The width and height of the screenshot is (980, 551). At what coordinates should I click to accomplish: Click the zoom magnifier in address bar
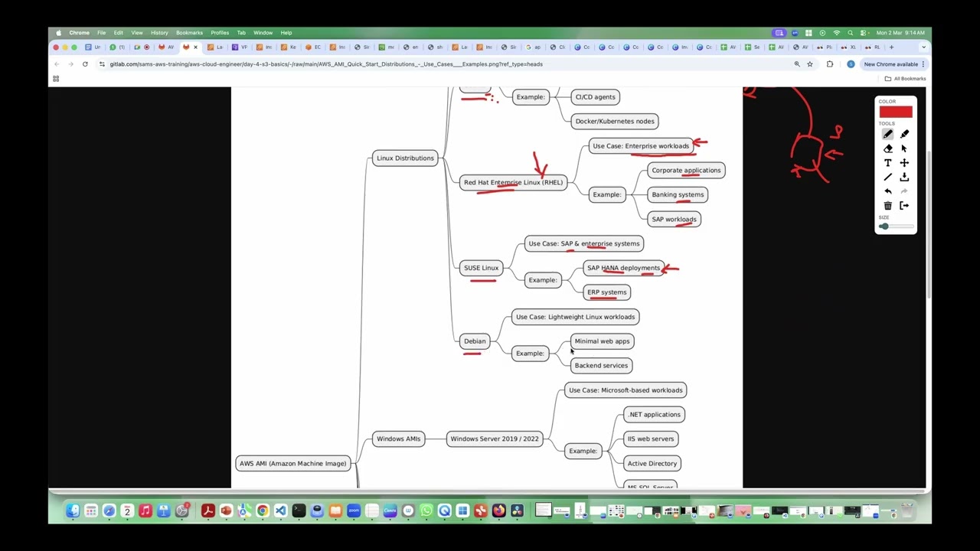[x=797, y=64]
